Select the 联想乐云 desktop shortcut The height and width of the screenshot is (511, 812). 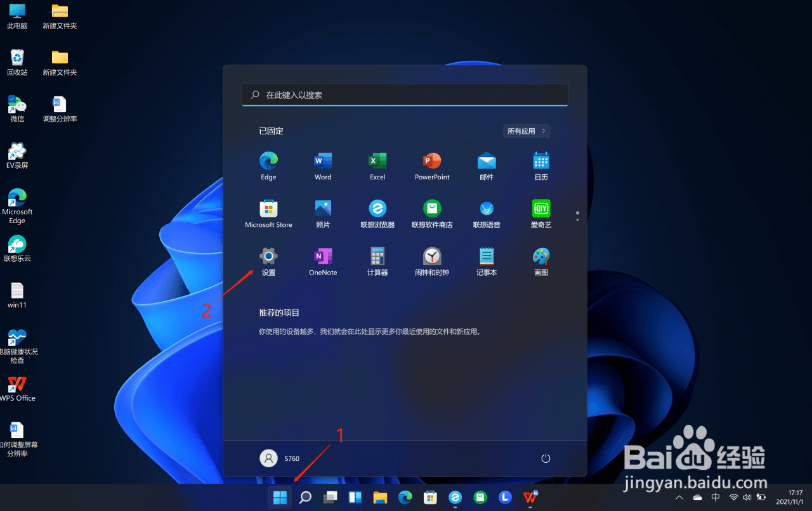pos(17,249)
